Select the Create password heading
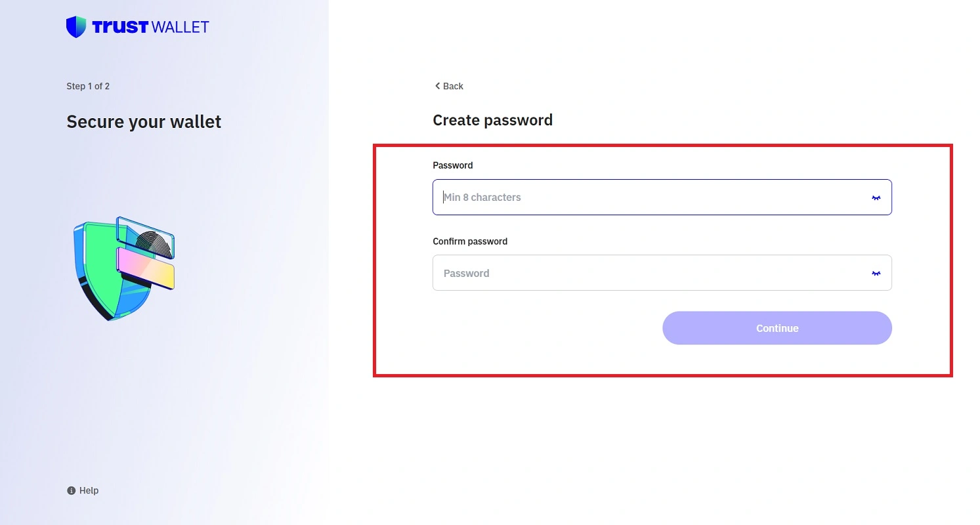 pyautogui.click(x=492, y=120)
